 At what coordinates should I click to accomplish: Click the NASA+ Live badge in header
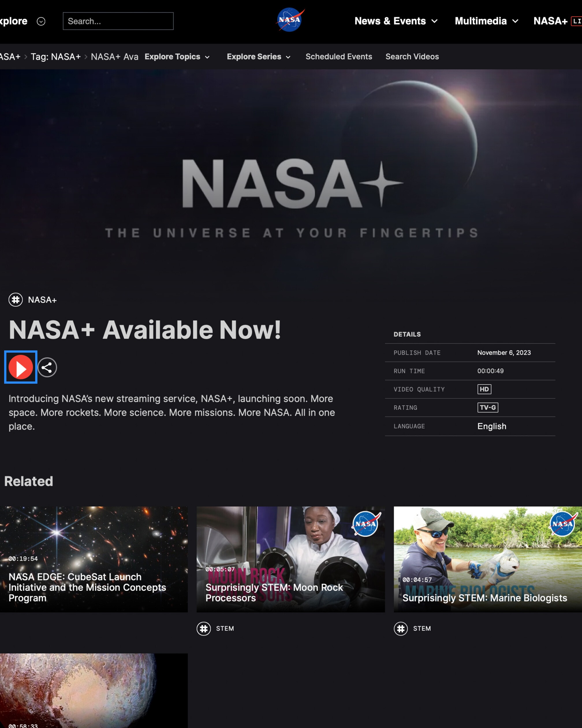click(x=576, y=21)
